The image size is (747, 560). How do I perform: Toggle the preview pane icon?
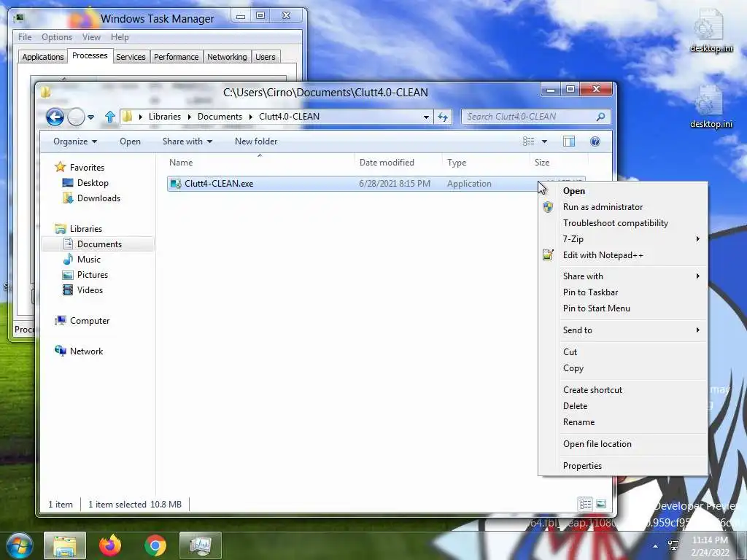569,141
